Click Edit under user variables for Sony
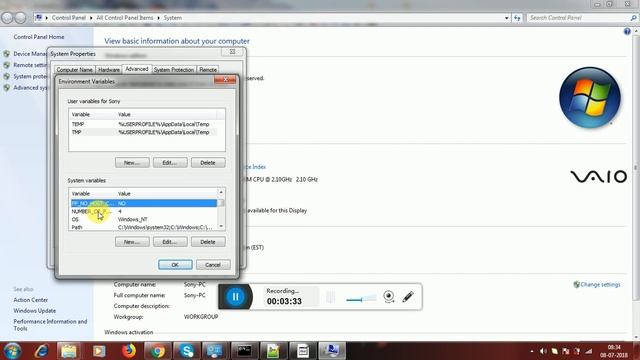The image size is (640, 360). pyautogui.click(x=170, y=162)
